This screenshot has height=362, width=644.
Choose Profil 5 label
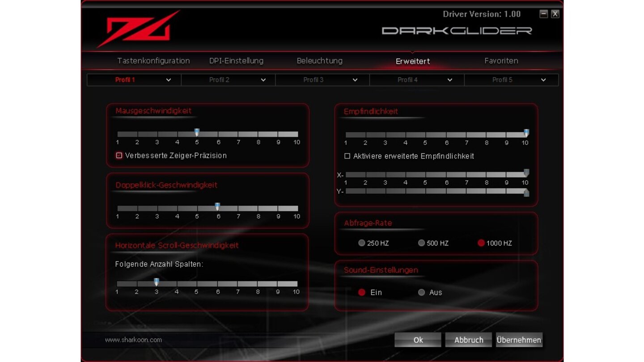tap(502, 80)
